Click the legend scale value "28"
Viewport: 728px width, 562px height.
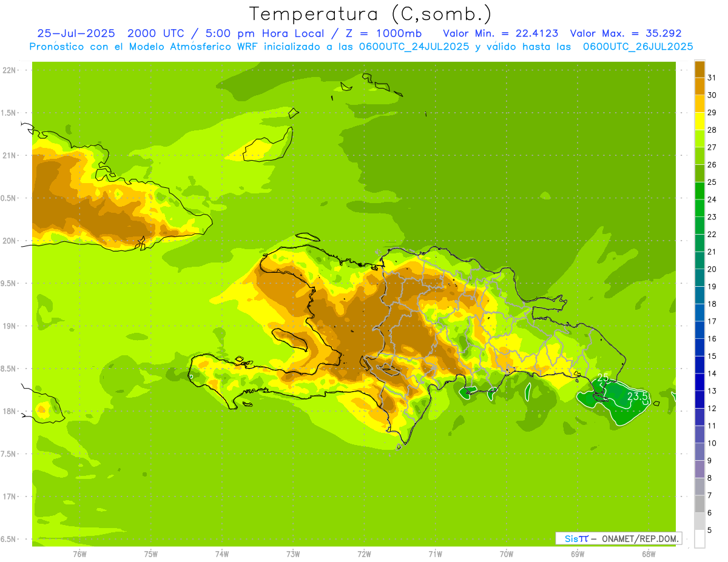(712, 130)
